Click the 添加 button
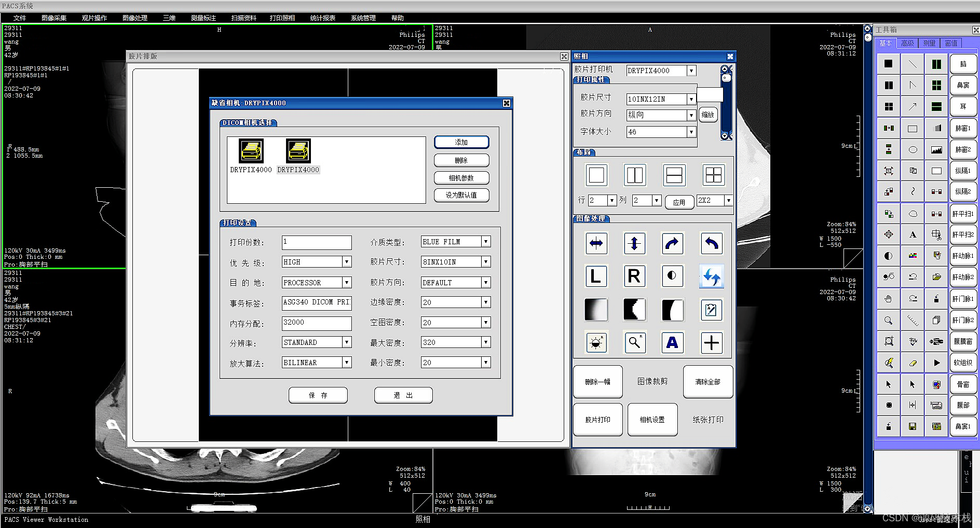This screenshot has width=980, height=528. point(461,142)
